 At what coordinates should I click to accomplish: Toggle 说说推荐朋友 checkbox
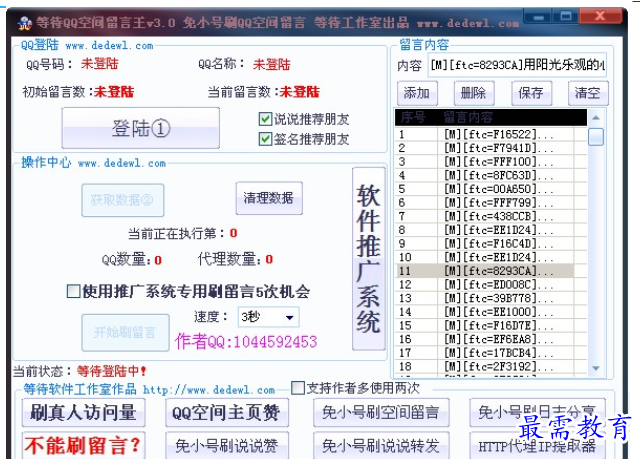(265, 119)
